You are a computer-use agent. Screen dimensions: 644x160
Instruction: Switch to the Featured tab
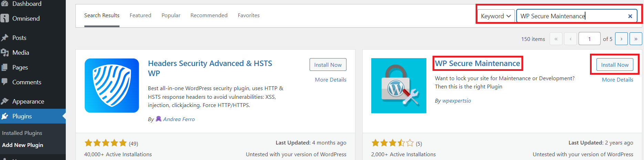point(140,15)
